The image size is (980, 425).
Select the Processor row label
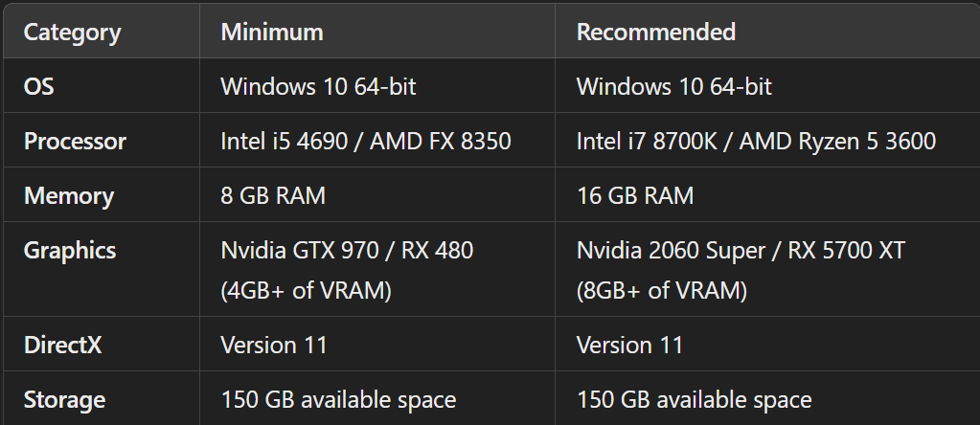(x=75, y=142)
